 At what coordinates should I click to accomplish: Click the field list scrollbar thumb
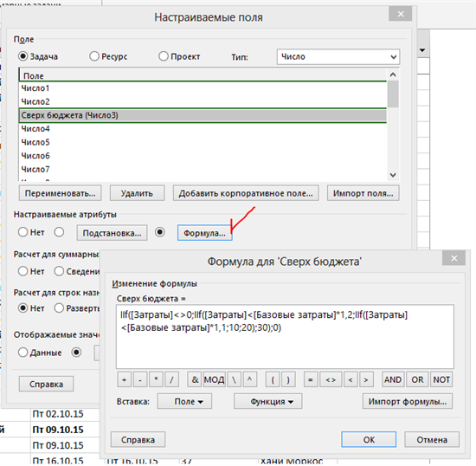click(x=393, y=94)
